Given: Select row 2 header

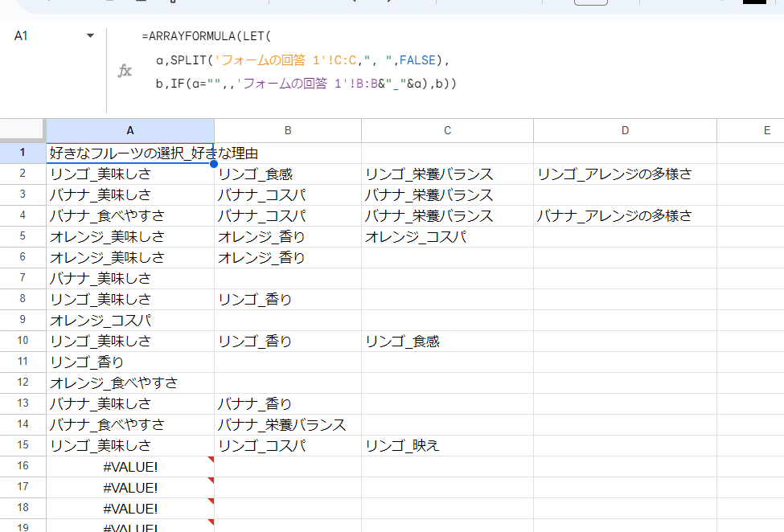Looking at the screenshot, I should pos(23,174).
